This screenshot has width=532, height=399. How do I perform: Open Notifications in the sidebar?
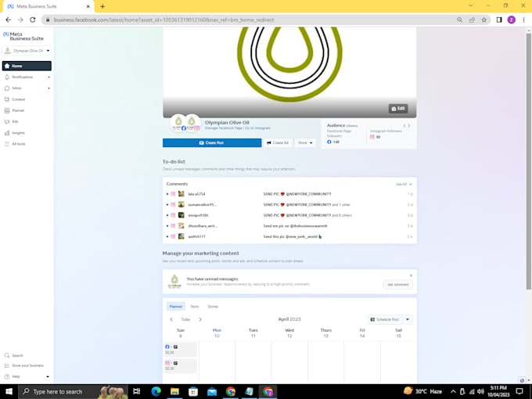click(x=27, y=77)
